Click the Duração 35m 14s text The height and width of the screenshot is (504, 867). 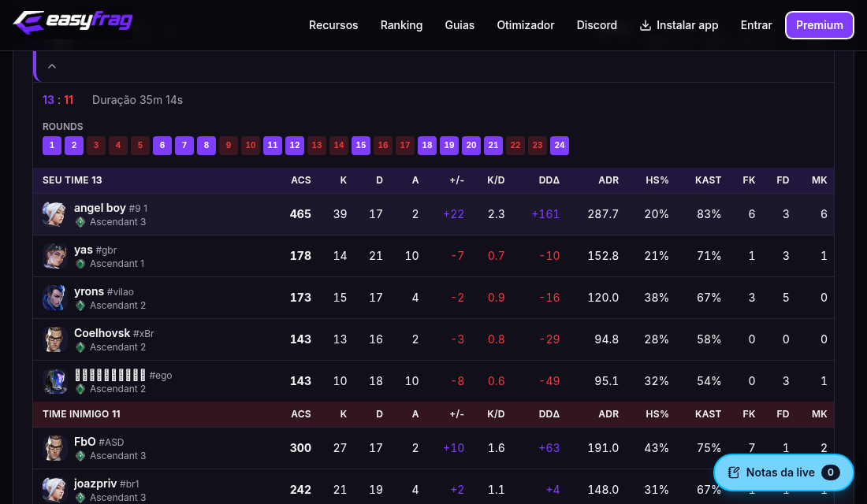(137, 100)
